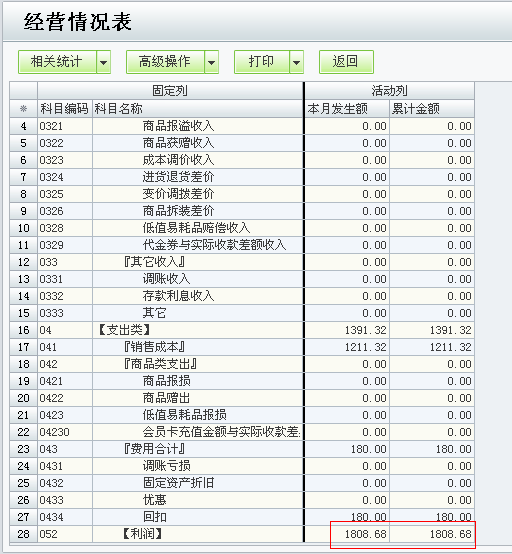Click the 其它 row under code 0333
The height and width of the screenshot is (554, 512).
[242, 313]
